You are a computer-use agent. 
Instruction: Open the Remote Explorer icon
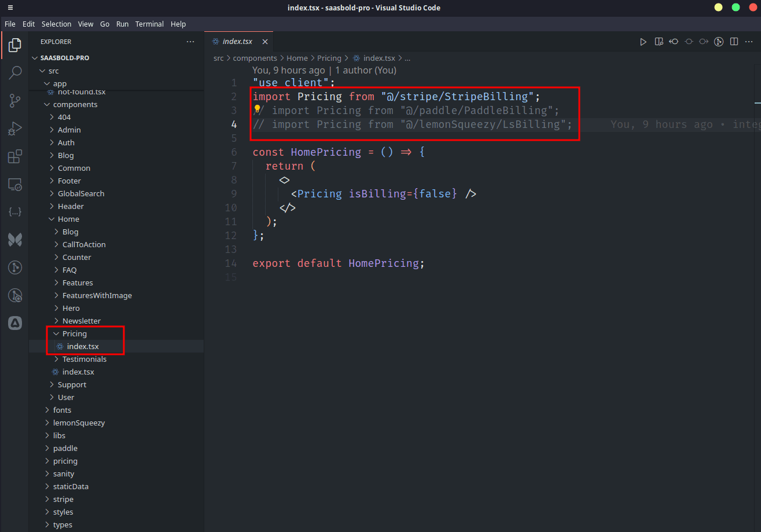click(15, 184)
